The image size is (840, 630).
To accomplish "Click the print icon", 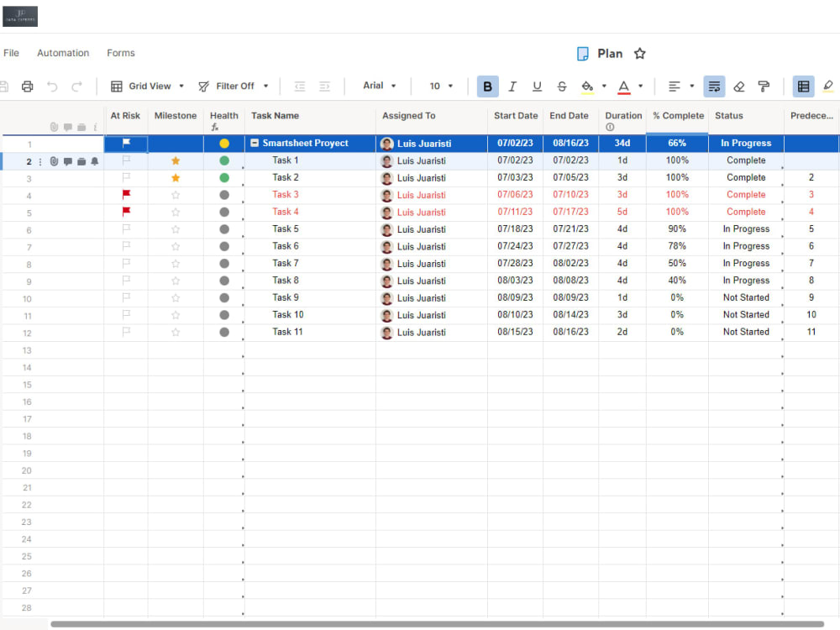I will pos(26,86).
